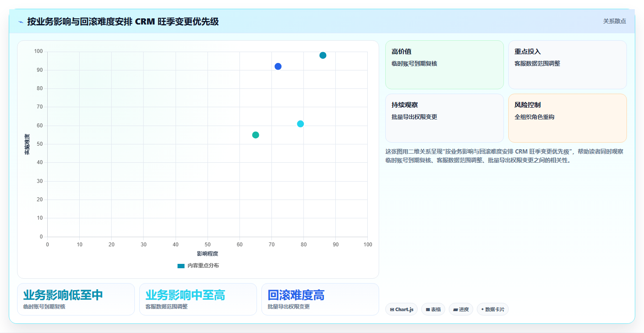Click the x-axis tick label 70
This screenshot has width=644, height=333.
[x=271, y=245]
